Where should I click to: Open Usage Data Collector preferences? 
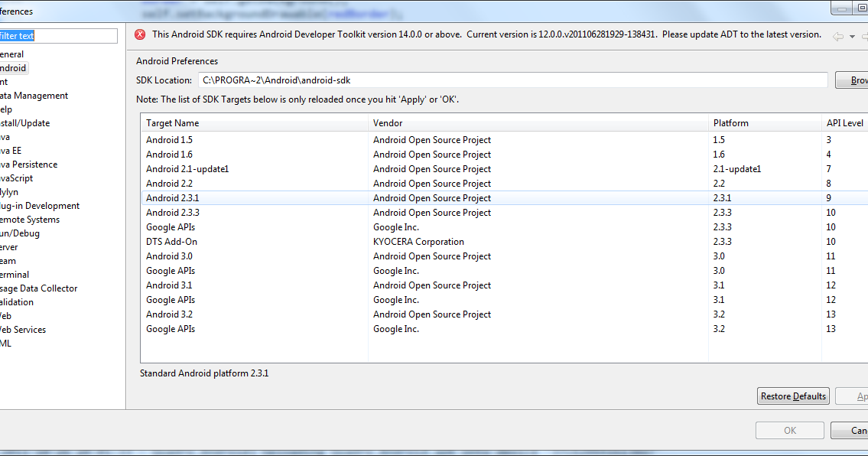tap(39, 288)
